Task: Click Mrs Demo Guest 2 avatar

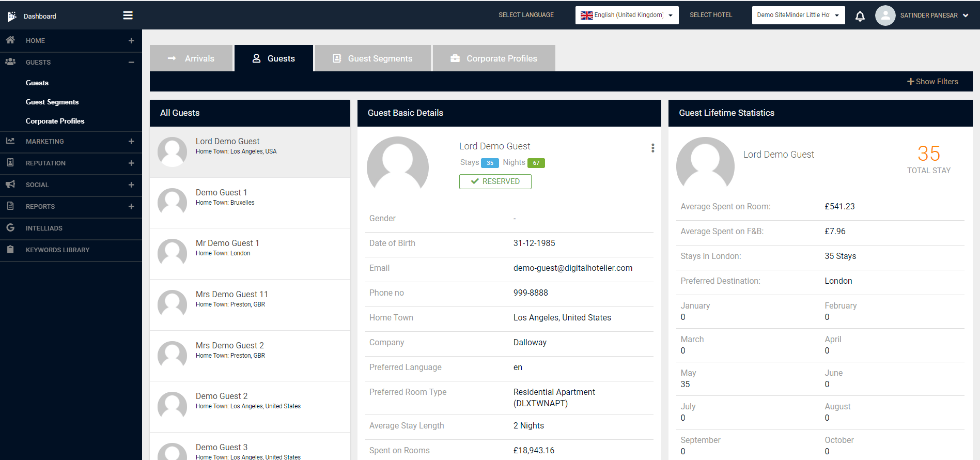Action: 172,356
